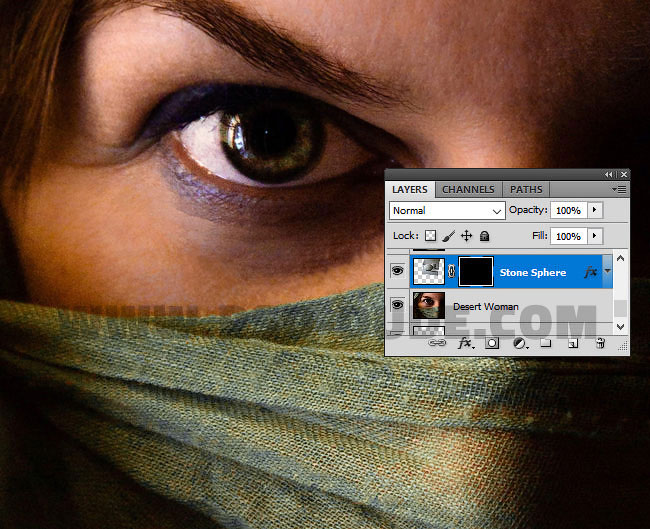Open the Fill slider arrow
Image resolution: width=650 pixels, height=529 pixels.
click(595, 236)
